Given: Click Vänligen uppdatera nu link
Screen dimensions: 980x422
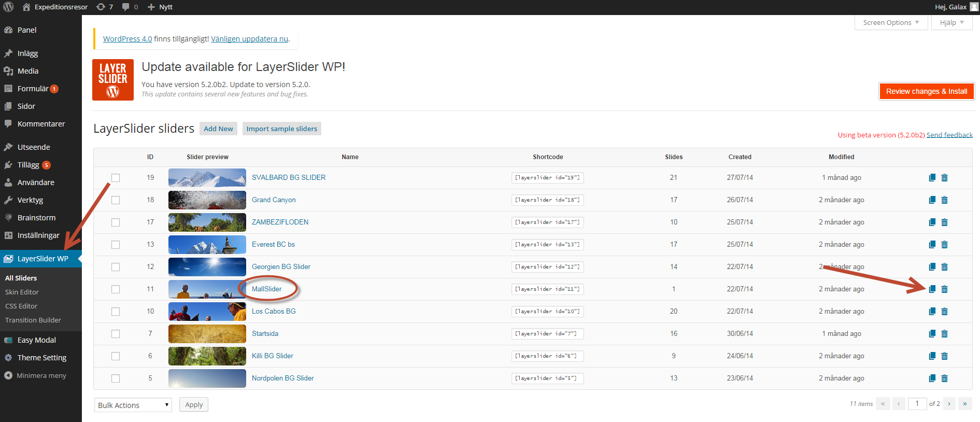Looking at the screenshot, I should [249, 39].
